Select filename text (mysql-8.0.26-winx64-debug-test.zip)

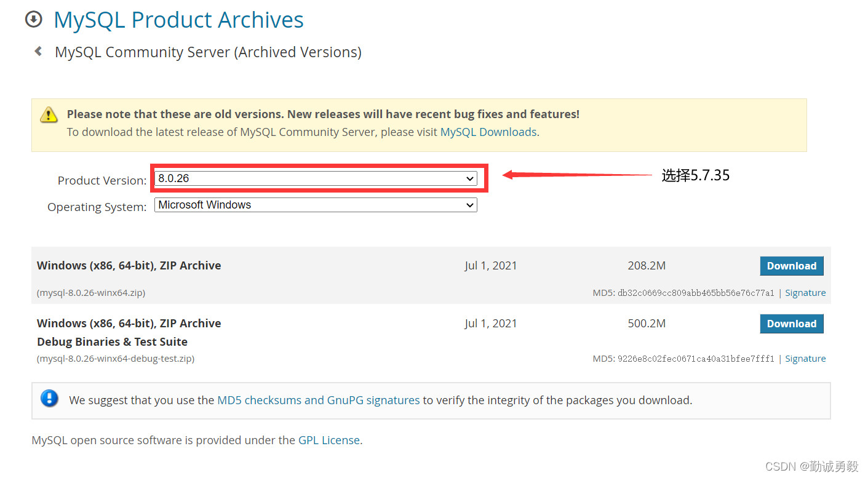pyautogui.click(x=116, y=359)
